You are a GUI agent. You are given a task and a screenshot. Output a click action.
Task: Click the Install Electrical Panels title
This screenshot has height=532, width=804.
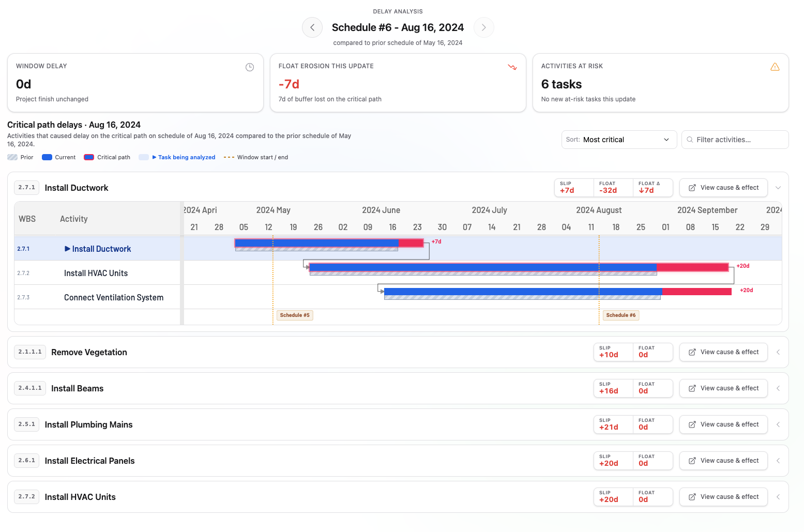[x=90, y=461]
